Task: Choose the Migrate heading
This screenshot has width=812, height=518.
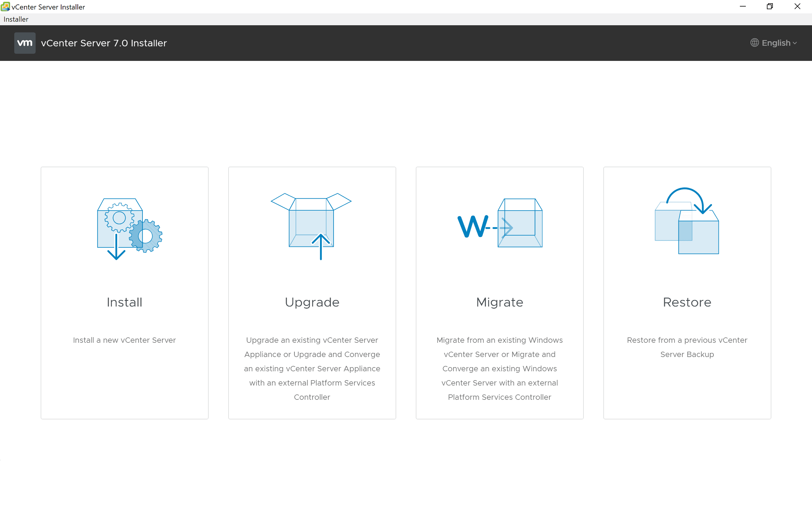Action: click(499, 303)
